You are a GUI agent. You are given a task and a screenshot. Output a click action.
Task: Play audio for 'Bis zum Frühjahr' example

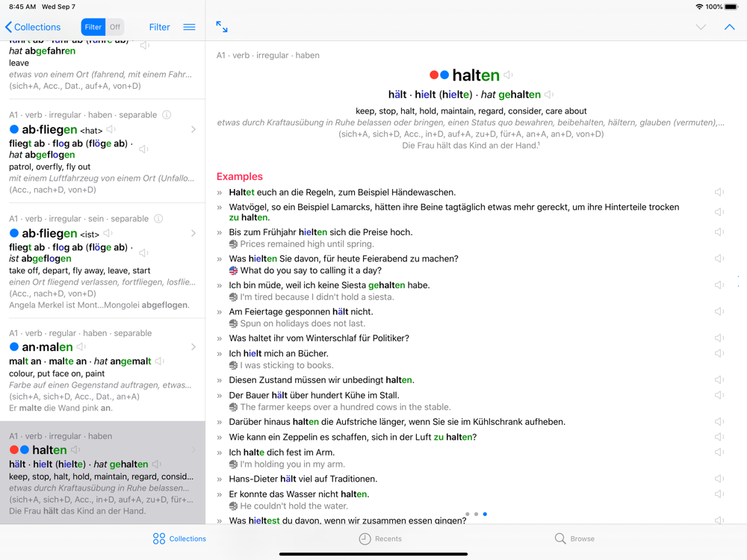coord(719,232)
